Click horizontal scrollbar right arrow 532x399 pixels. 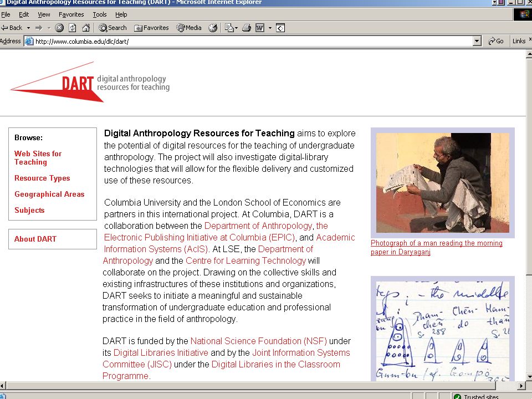[522, 386]
